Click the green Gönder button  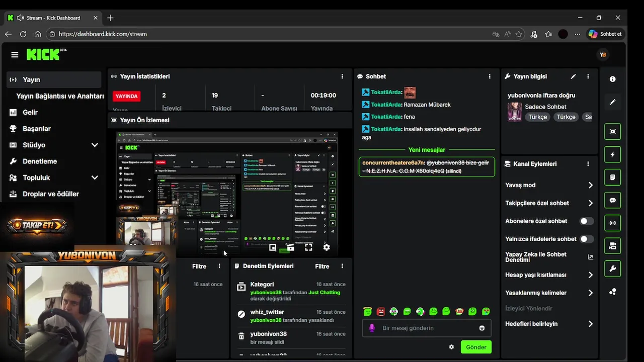tap(476, 347)
